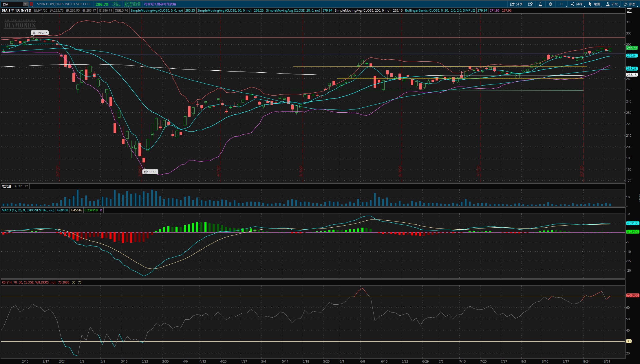Click the green 286.79 price axis tag
640x364 pixels.
(632, 48)
